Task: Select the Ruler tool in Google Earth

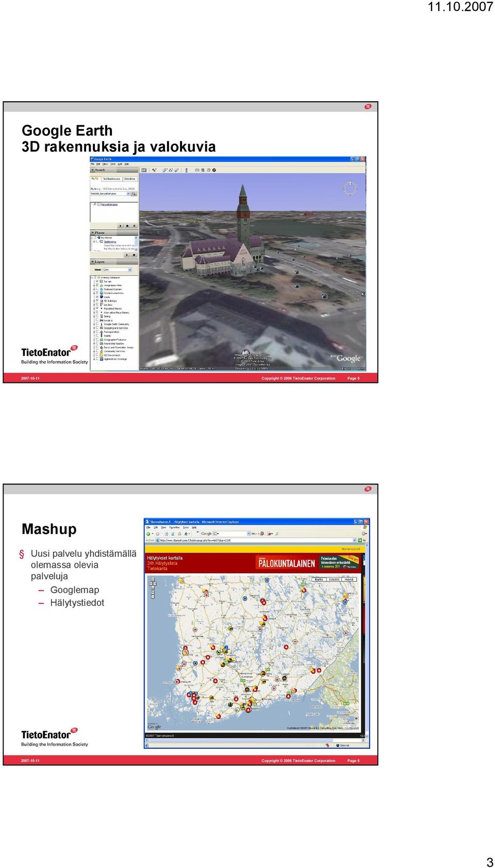Action: (x=187, y=170)
